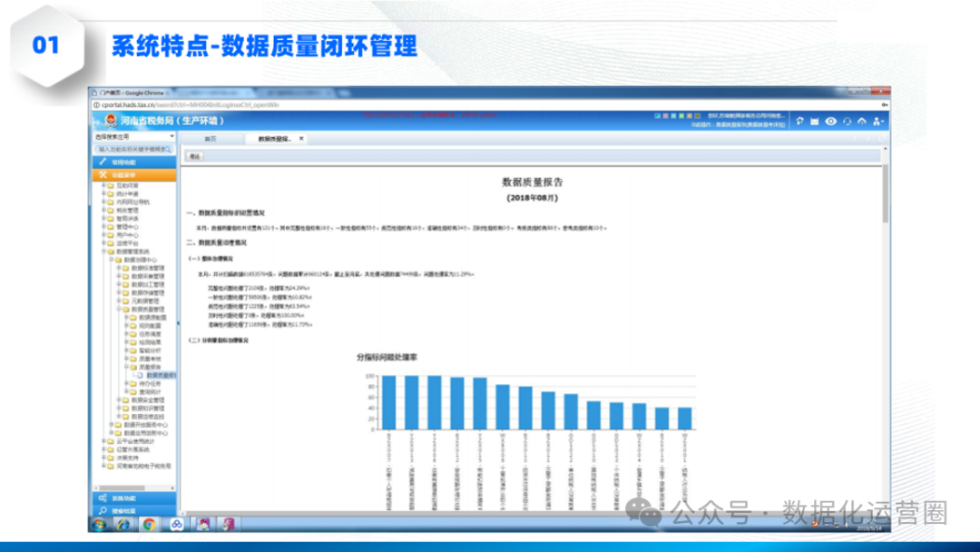Toggle the eye icon in the header
980x552 pixels.
coord(830,122)
